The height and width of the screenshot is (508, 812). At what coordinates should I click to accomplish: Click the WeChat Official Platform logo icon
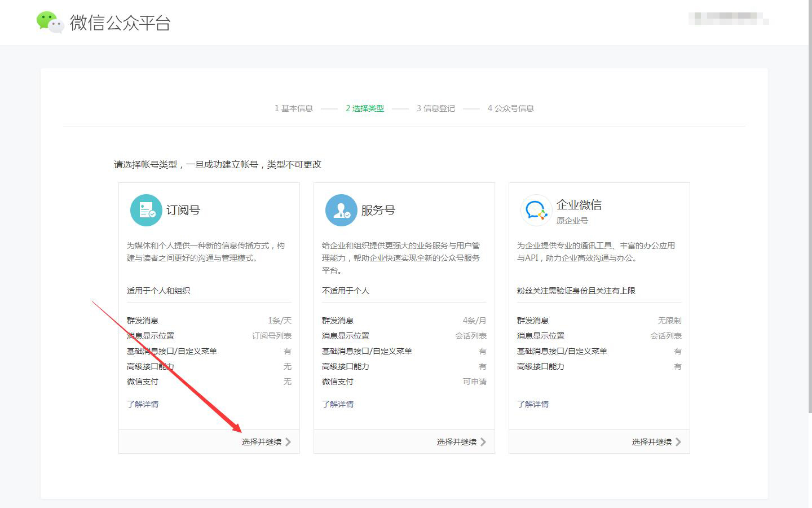50,23
